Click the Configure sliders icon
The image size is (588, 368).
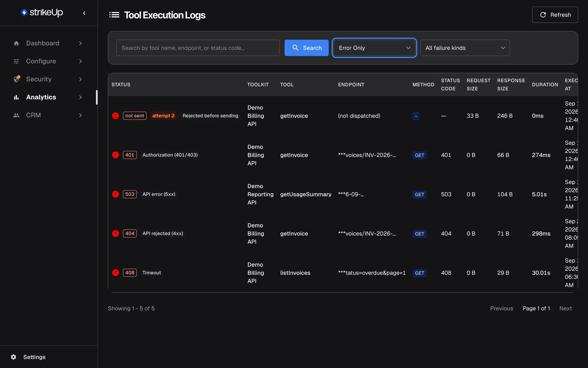16,61
